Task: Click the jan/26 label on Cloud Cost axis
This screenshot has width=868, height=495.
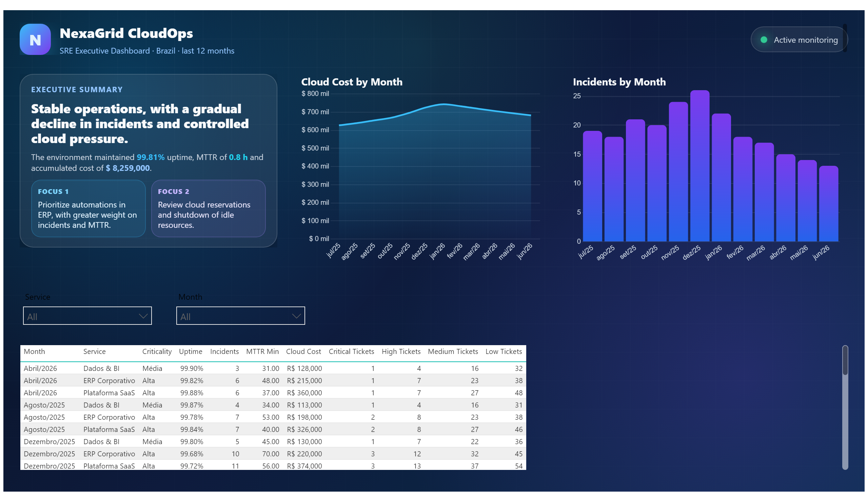Action: click(437, 252)
